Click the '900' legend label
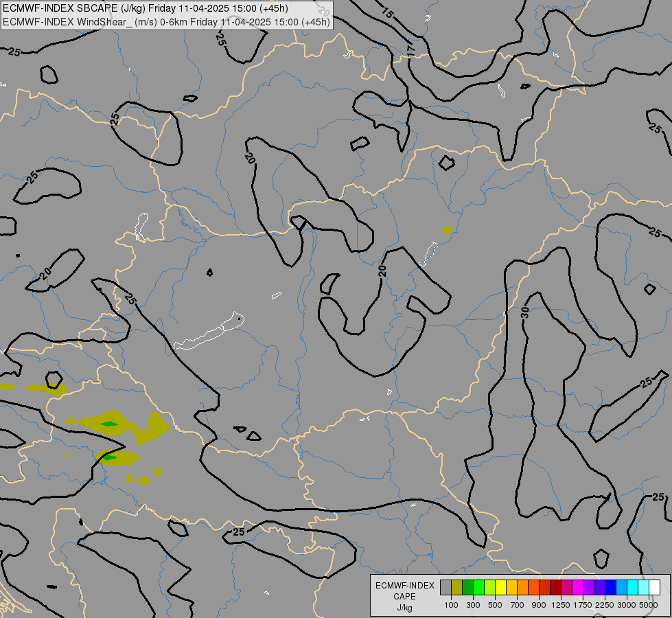The height and width of the screenshot is (618, 672). point(539,605)
